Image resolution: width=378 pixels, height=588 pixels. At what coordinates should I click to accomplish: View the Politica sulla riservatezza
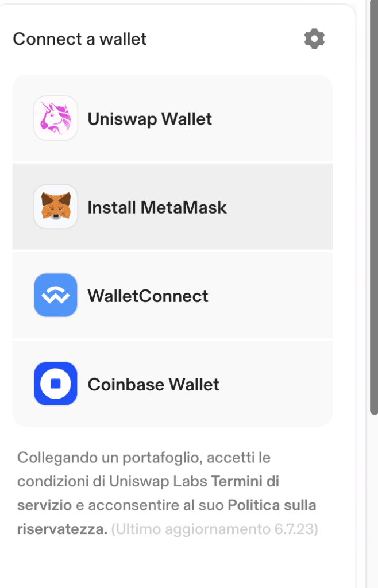[x=270, y=505]
